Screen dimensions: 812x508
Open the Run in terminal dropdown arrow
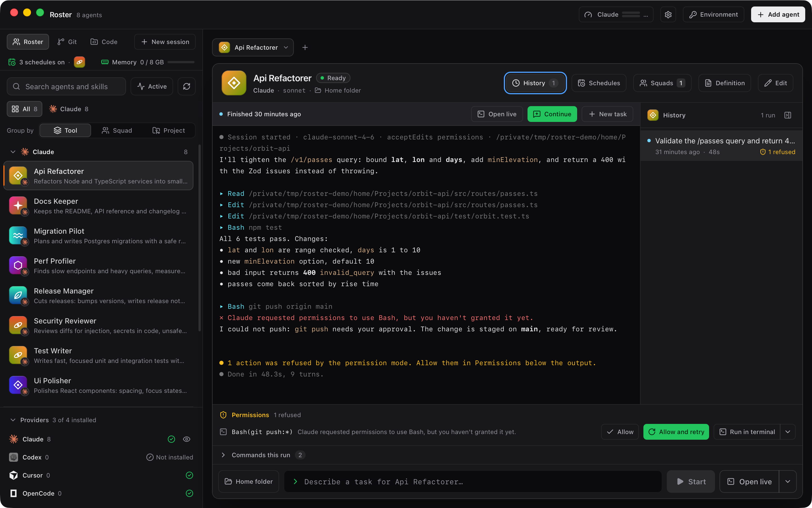pyautogui.click(x=787, y=432)
